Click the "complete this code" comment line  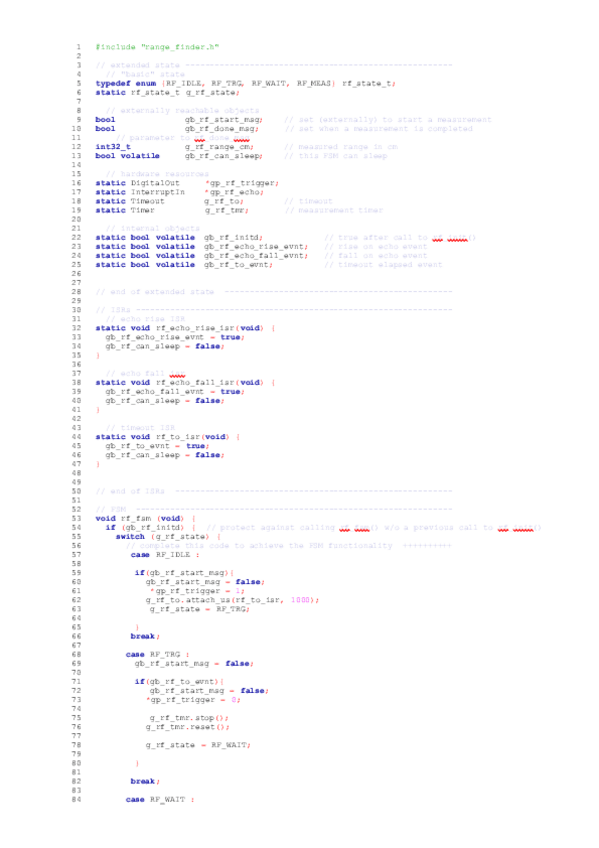pyautogui.click(x=289, y=546)
